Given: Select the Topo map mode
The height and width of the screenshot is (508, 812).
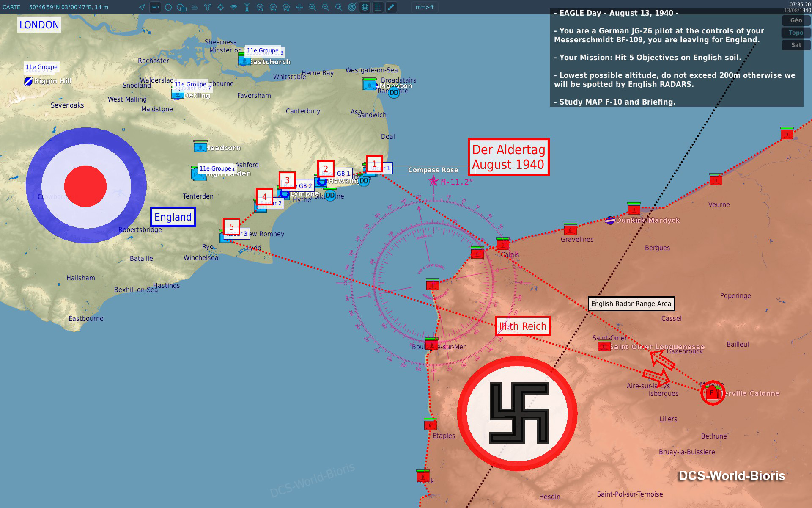Looking at the screenshot, I should click(796, 33).
